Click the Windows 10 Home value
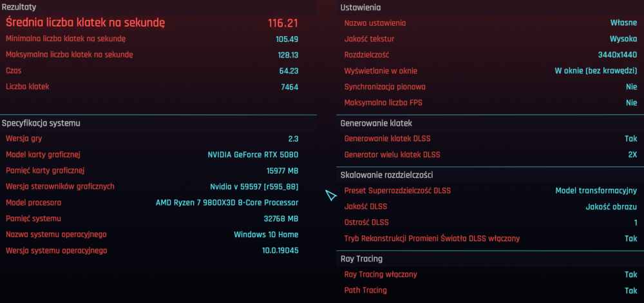The width and height of the screenshot is (644, 303). [x=266, y=235]
